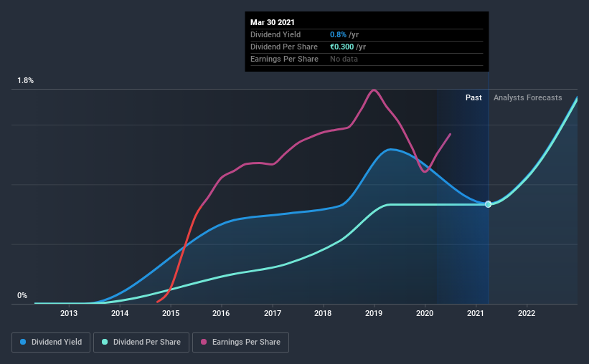Click the 2016 x-axis label
Screen dimensions: 589x364
[221, 313]
